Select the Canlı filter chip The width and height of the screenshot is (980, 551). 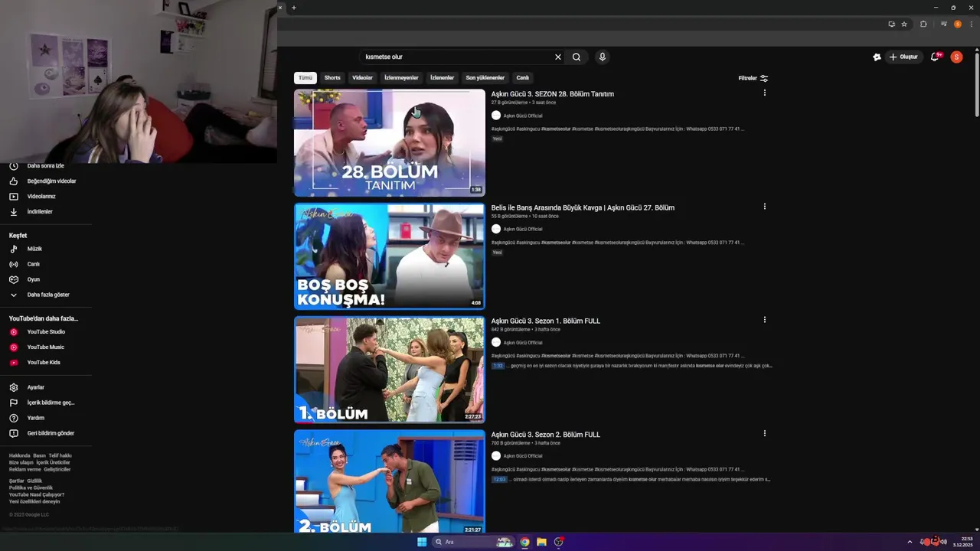tap(522, 78)
